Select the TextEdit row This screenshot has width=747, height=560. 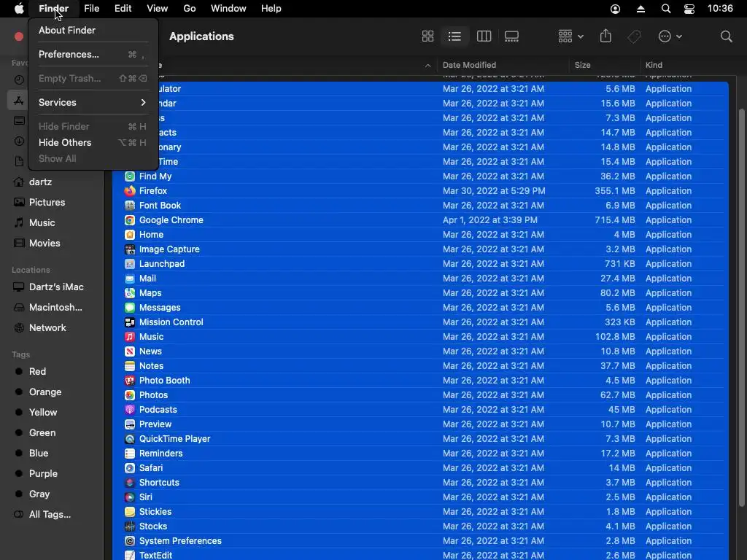(x=420, y=555)
